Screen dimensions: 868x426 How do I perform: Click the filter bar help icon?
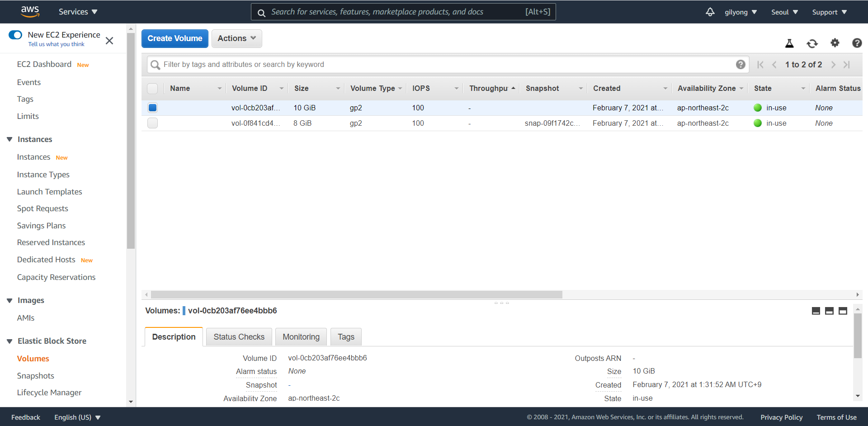741,64
